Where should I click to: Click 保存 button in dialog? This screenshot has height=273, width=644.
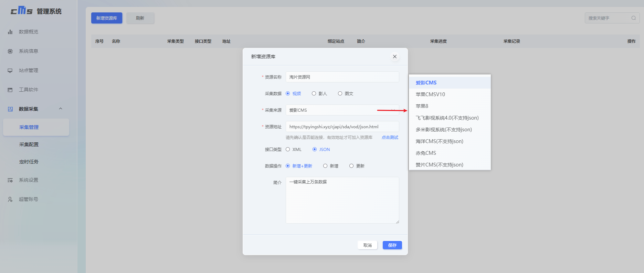[392, 245]
